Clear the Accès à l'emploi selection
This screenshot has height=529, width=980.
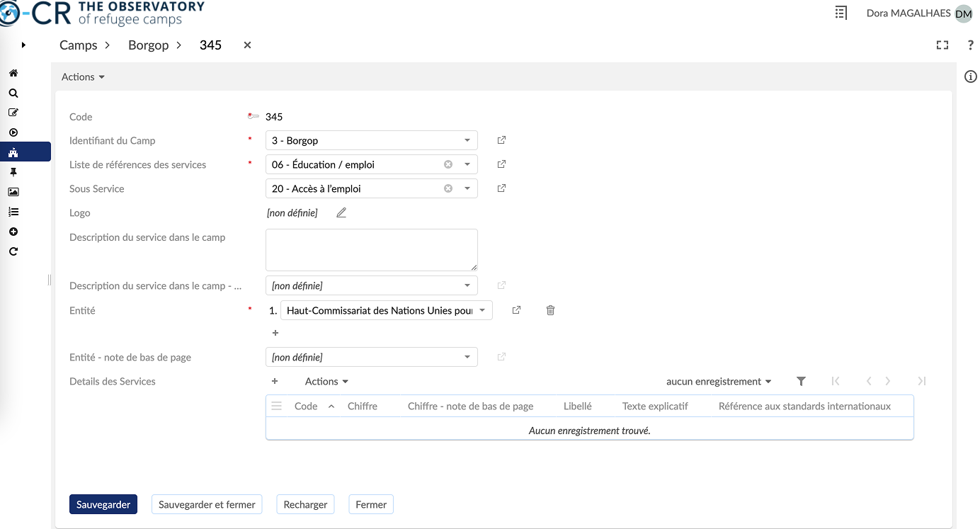tap(448, 188)
